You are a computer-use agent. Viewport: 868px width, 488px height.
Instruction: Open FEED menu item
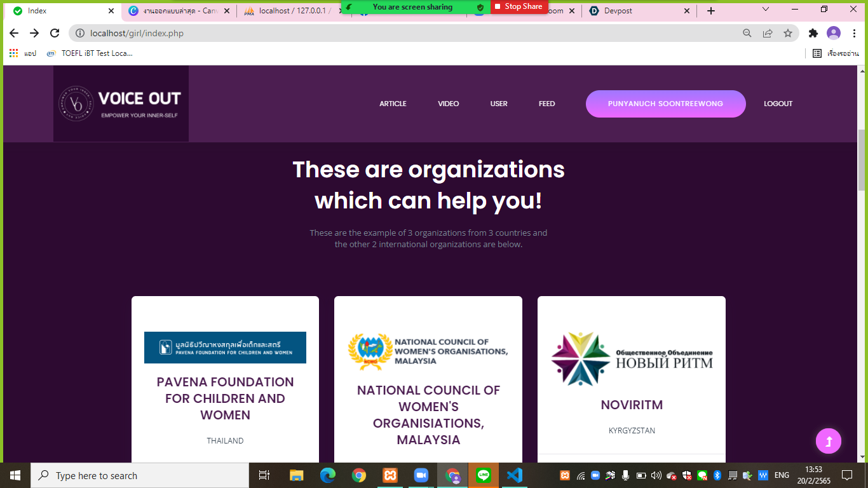point(547,104)
